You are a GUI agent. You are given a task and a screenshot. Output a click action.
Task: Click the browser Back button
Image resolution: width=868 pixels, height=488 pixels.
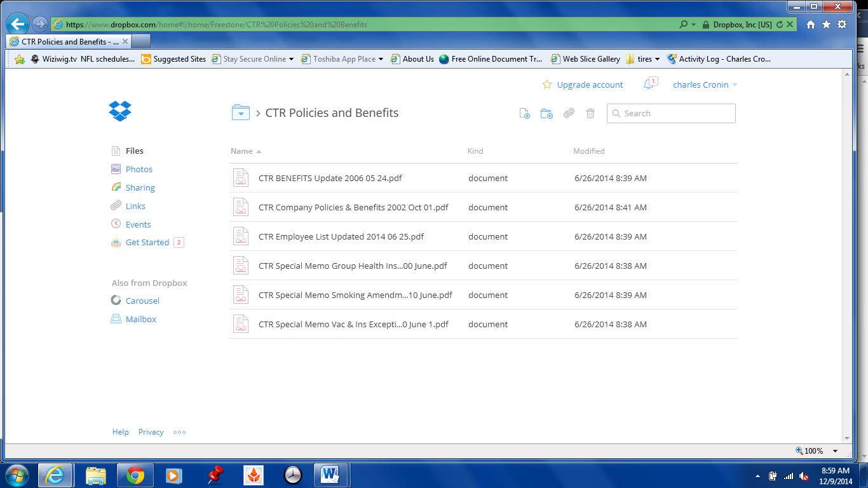click(x=18, y=24)
